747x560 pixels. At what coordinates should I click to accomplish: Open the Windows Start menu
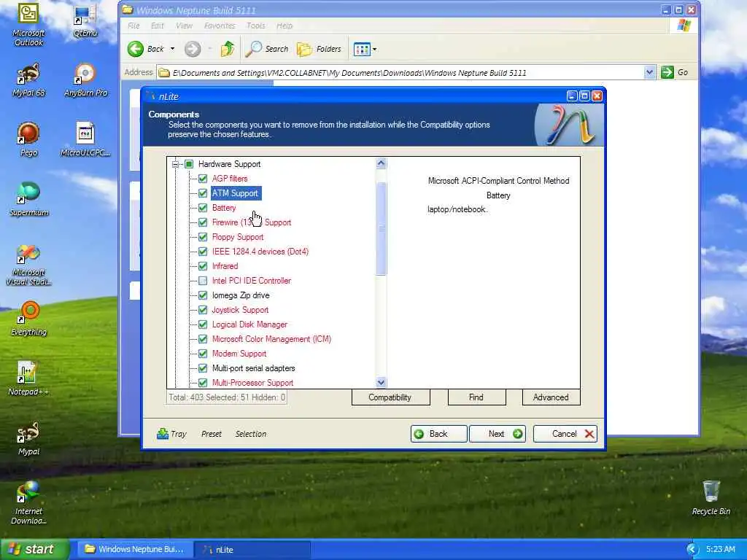pyautogui.click(x=34, y=549)
